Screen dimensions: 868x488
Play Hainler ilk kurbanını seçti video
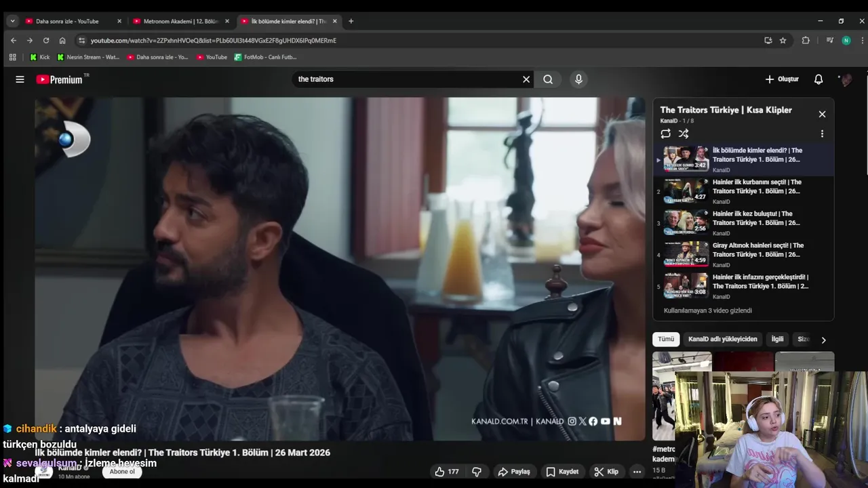[744, 192]
